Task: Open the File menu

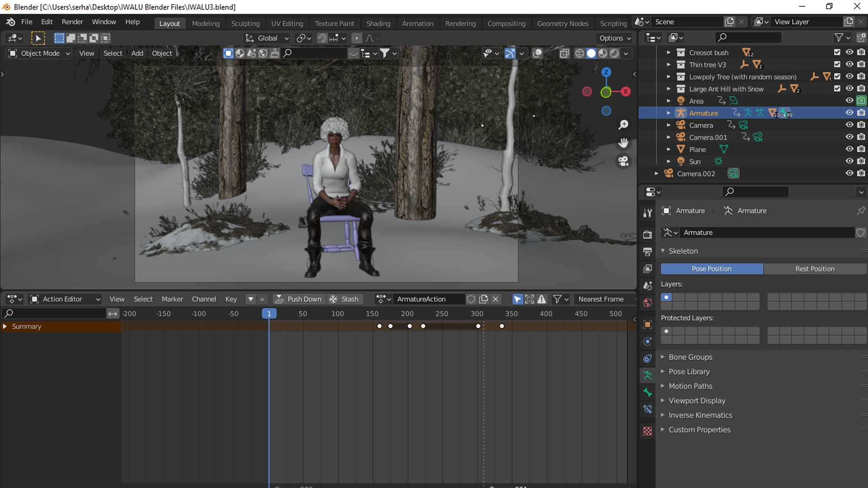Action: click(27, 22)
